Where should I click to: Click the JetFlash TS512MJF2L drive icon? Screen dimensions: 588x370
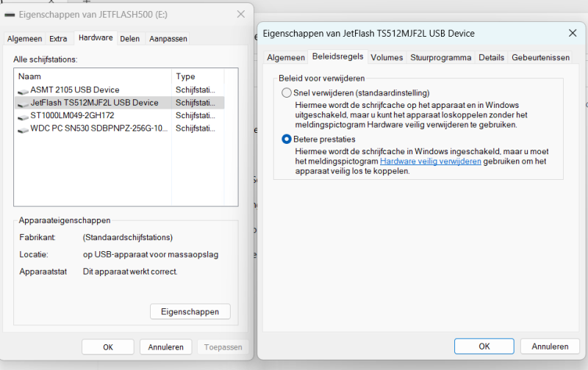coord(24,103)
